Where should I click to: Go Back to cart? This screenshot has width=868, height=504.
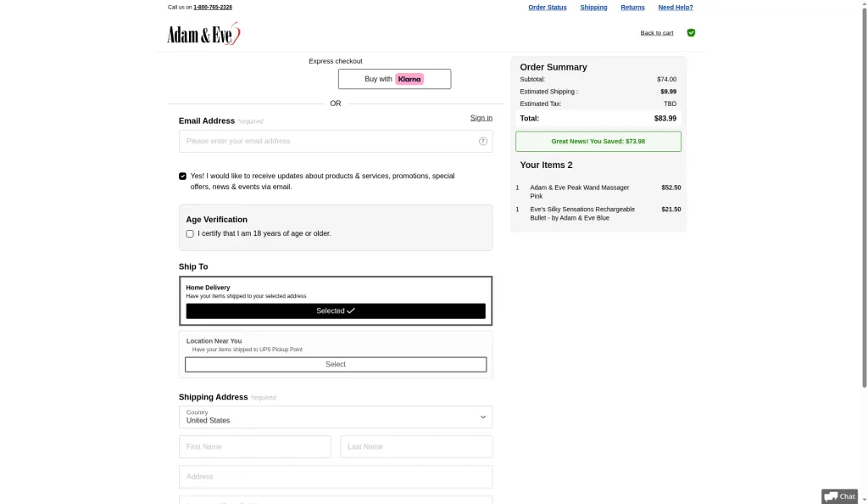[657, 33]
